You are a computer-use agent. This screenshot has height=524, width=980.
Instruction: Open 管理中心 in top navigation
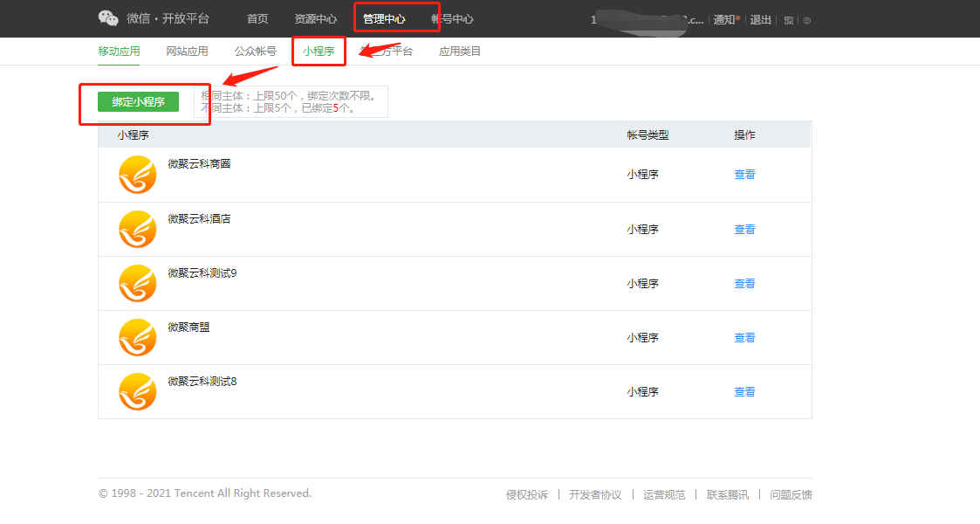click(384, 18)
